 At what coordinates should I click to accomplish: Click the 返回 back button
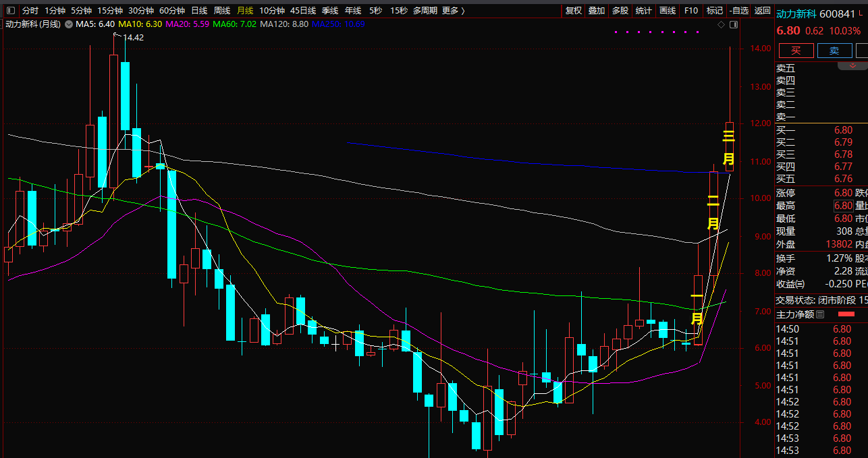[763, 11]
